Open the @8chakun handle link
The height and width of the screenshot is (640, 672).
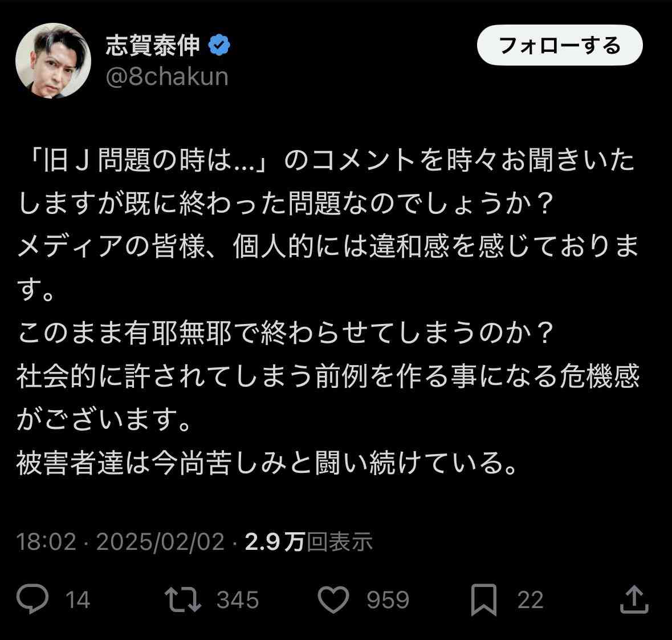click(167, 77)
